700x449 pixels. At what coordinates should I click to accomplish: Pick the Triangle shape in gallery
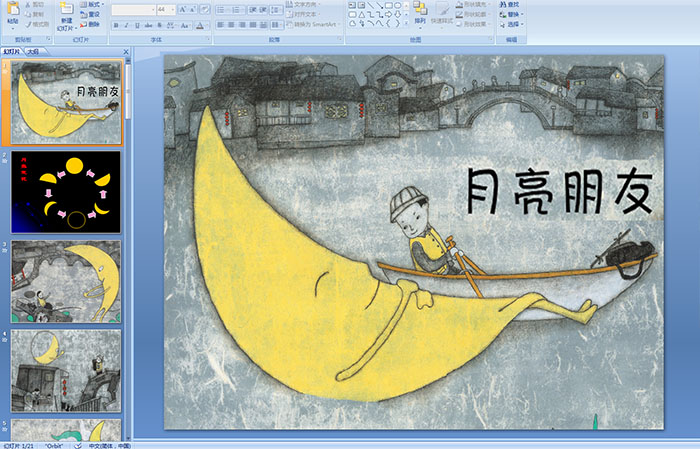361,14
